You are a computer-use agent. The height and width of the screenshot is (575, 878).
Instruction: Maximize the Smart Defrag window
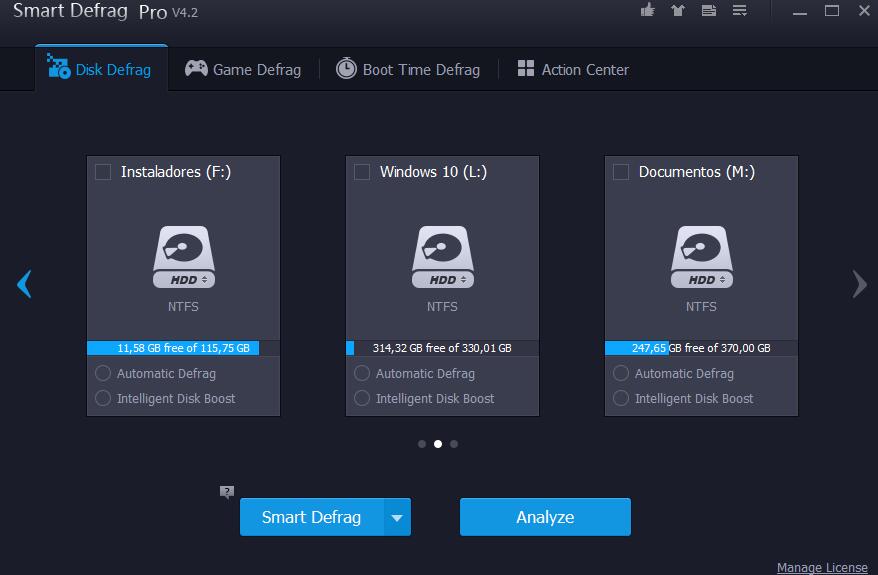pyautogui.click(x=832, y=11)
